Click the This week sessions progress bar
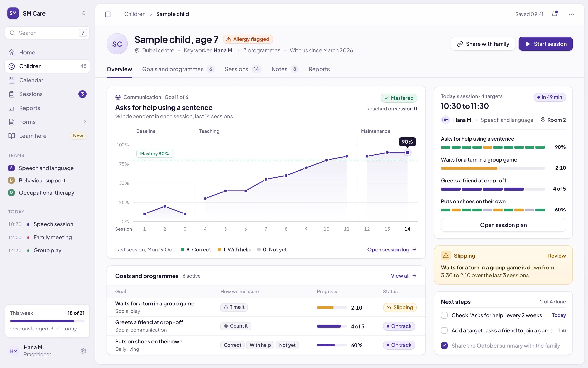The width and height of the screenshot is (588, 368). (47, 321)
